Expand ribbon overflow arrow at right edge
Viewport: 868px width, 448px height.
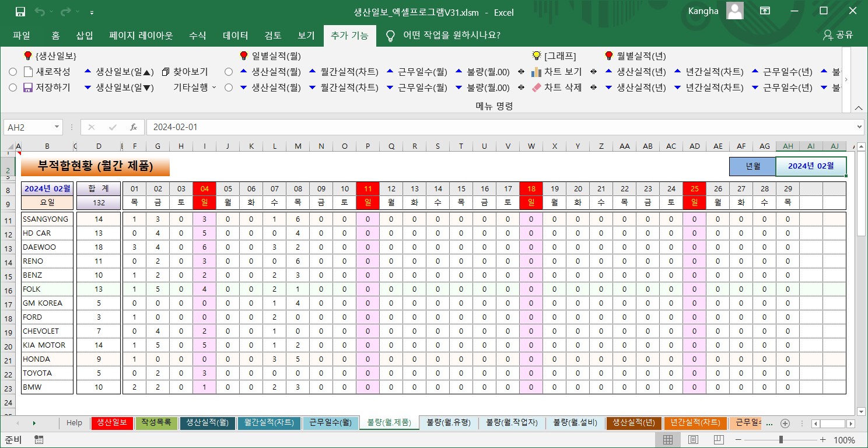[846, 79]
